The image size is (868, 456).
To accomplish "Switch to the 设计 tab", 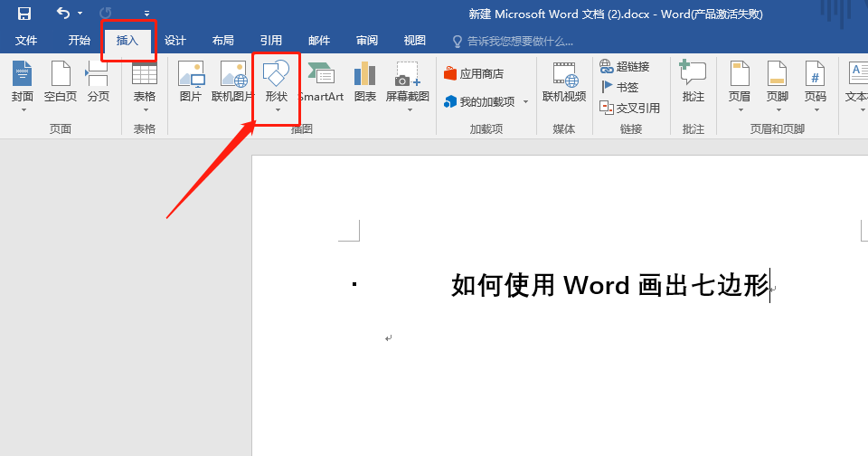I will (175, 41).
